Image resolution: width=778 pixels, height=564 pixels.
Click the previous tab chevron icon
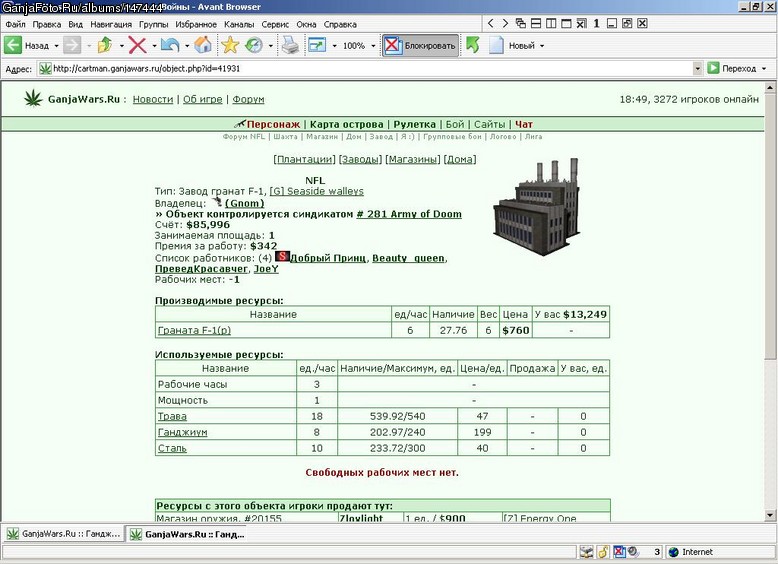tap(490, 23)
